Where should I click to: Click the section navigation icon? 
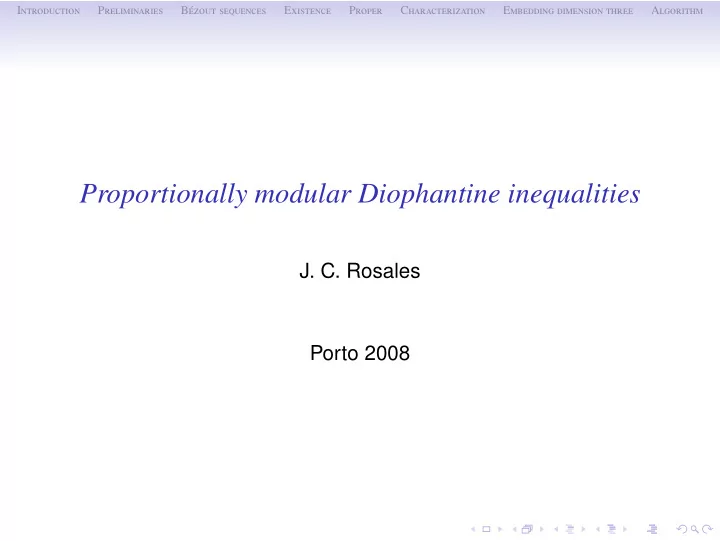pos(612,529)
